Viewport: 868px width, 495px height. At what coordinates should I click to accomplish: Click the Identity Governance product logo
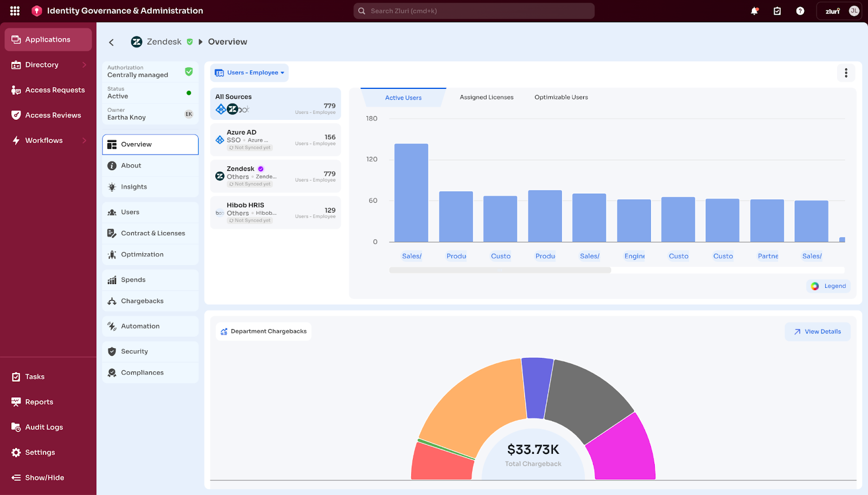[37, 11]
